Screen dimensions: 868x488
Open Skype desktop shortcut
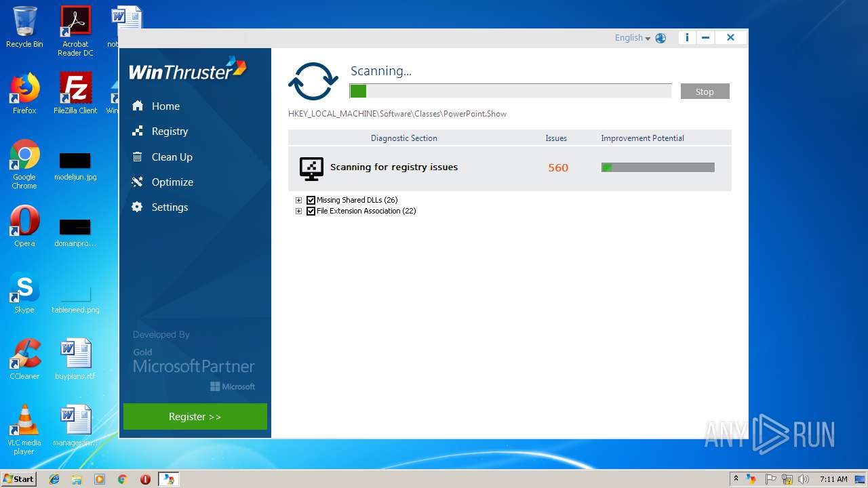pyautogui.click(x=24, y=293)
